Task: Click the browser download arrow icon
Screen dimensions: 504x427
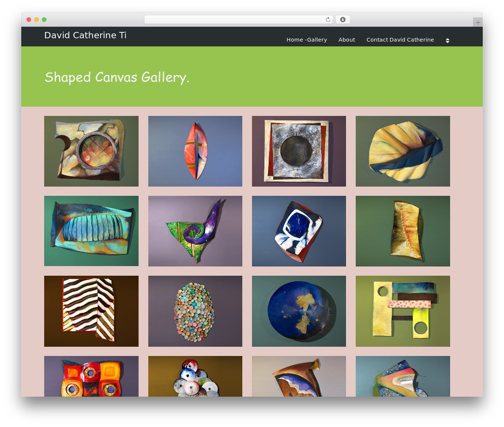Action: (343, 20)
